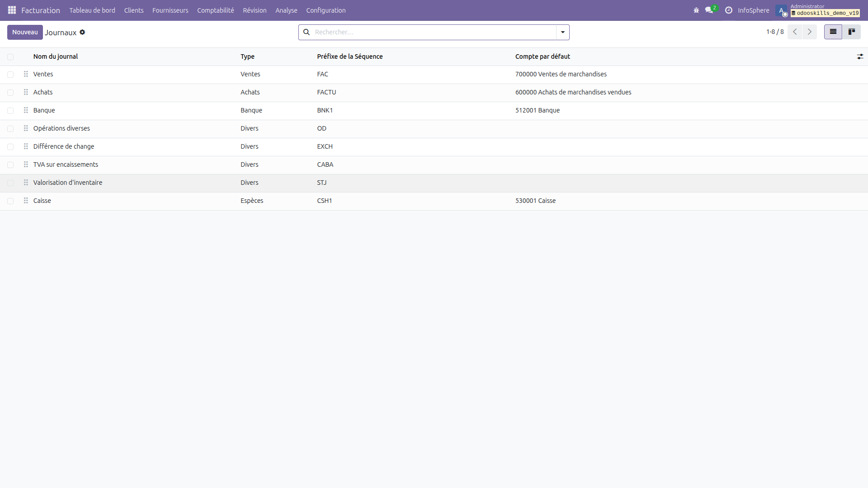Open the gear actions menu next to Journaux

(82, 32)
